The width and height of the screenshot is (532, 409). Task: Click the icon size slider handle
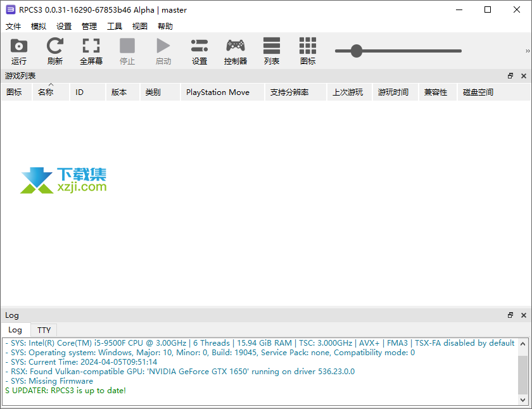point(357,51)
